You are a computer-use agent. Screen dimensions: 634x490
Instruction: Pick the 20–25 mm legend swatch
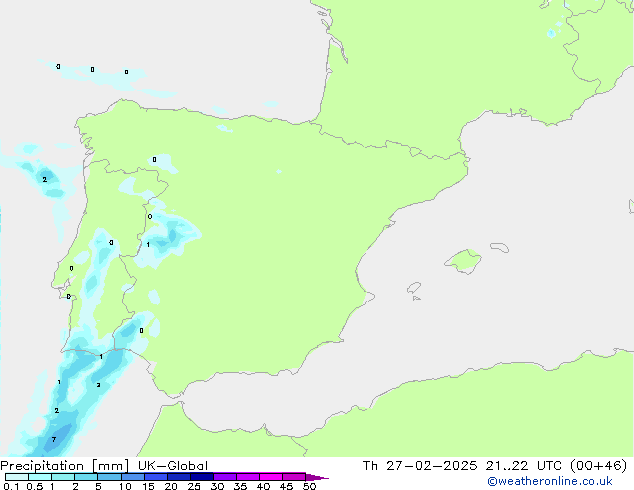[178, 477]
